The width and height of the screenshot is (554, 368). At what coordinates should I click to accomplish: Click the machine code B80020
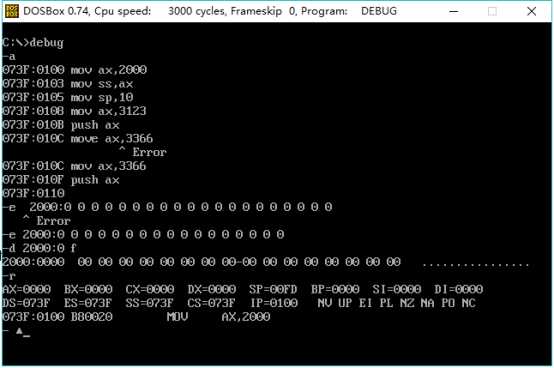(x=92, y=317)
